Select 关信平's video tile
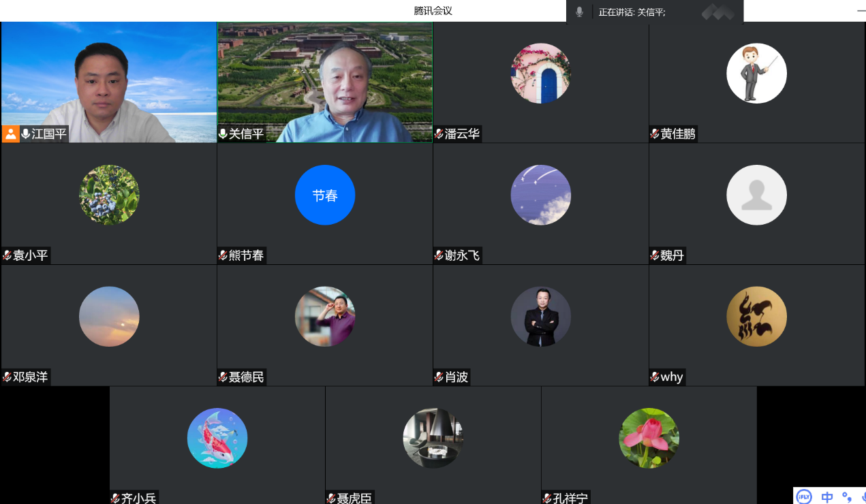Screen dimensions: 866x504 click(x=325, y=82)
